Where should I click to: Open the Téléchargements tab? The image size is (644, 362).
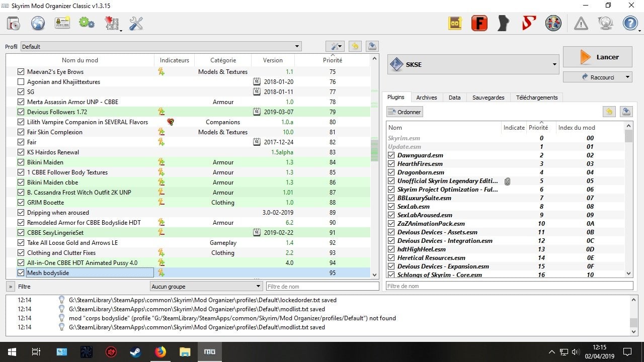[x=537, y=98]
